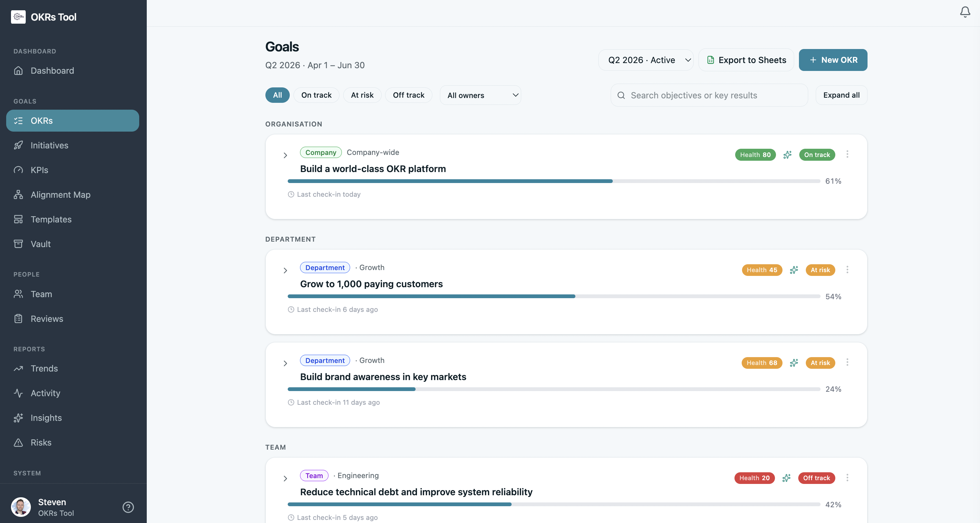This screenshot has height=523, width=980.
Task: Click the New OKR button
Action: pyautogui.click(x=833, y=60)
